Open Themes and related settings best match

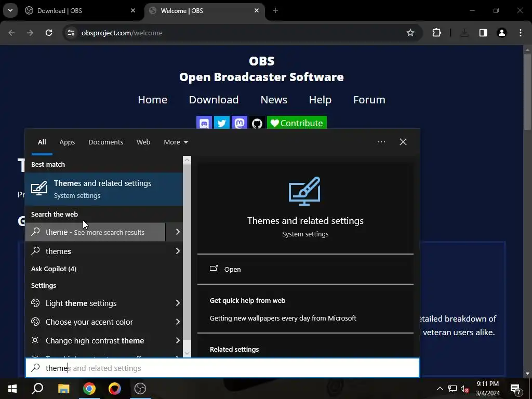104,189
